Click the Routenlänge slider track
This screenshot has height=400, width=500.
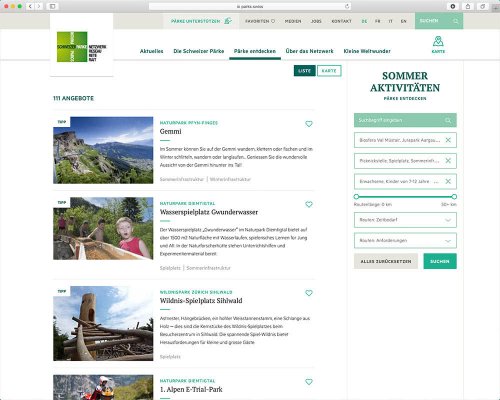405,197
